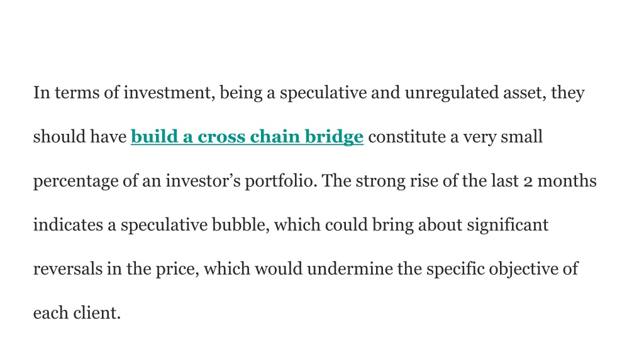
Task: Click the word "client" in the last line
Action: pyautogui.click(x=97, y=313)
